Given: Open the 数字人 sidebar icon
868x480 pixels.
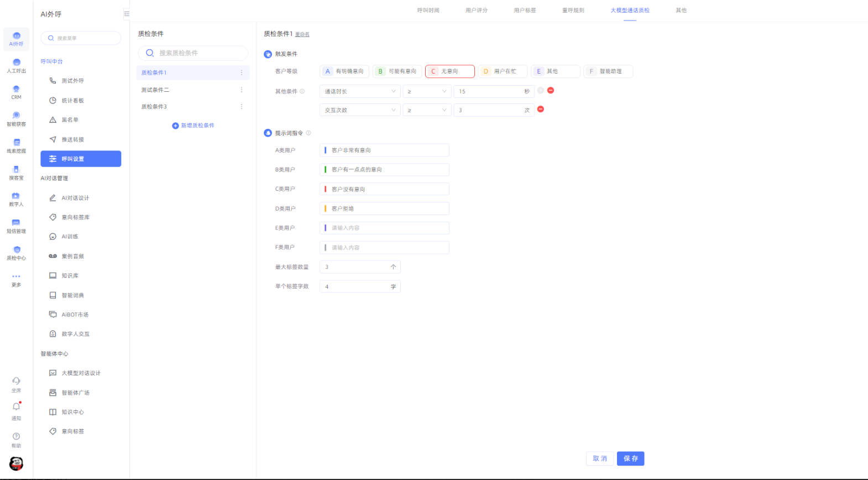Looking at the screenshot, I should pyautogui.click(x=16, y=199).
